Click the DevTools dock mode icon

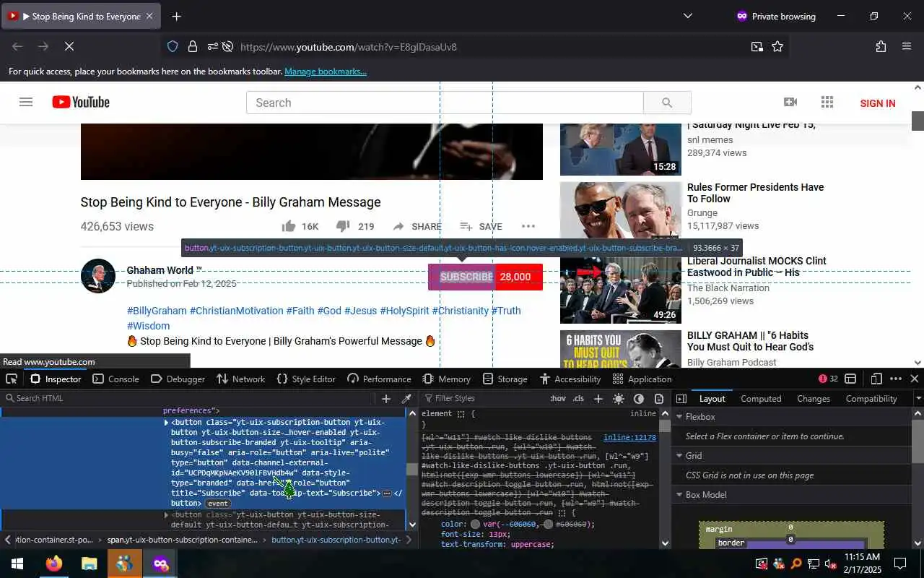pyautogui.click(x=850, y=379)
